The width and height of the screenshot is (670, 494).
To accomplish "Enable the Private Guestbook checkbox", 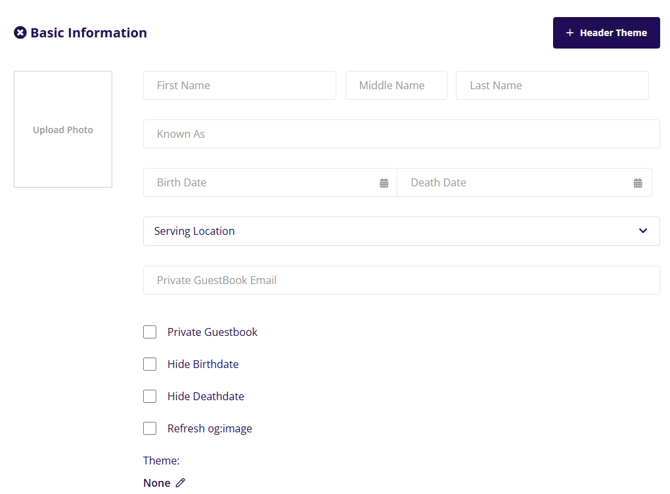I will point(150,332).
